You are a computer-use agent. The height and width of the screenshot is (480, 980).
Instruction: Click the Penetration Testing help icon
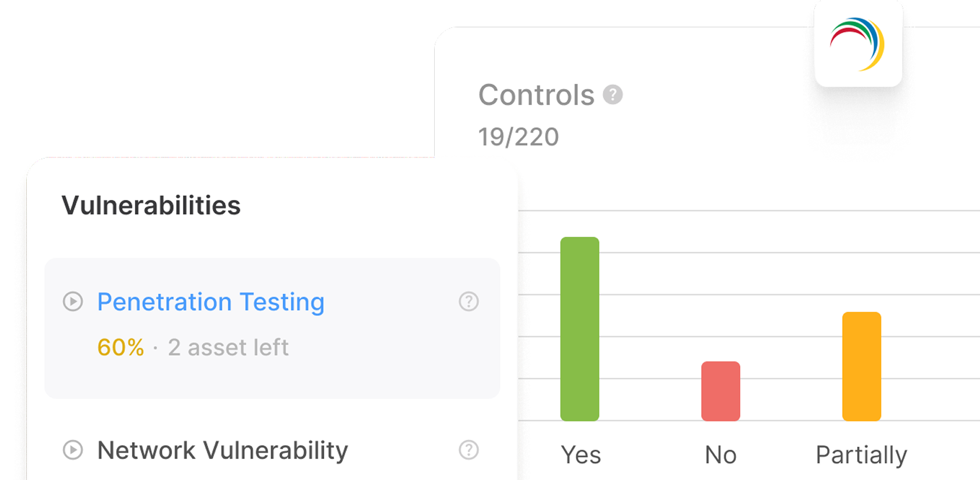point(468,302)
